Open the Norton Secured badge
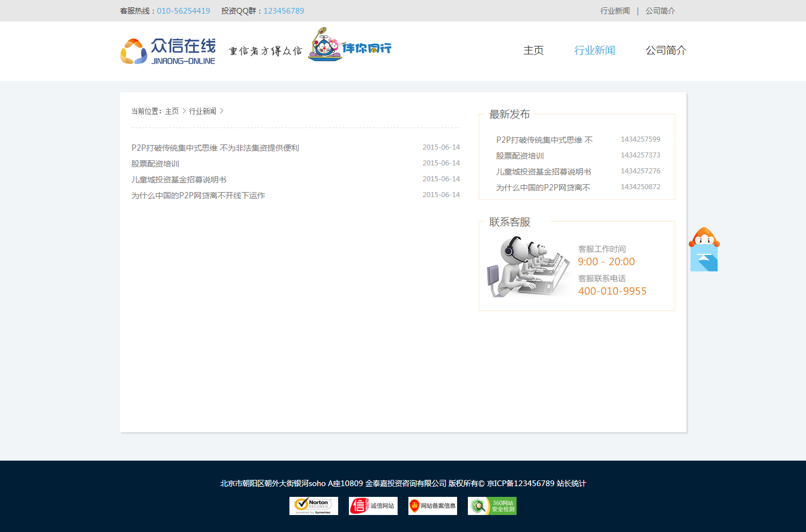Screen dimensions: 806x532 (x=313, y=506)
